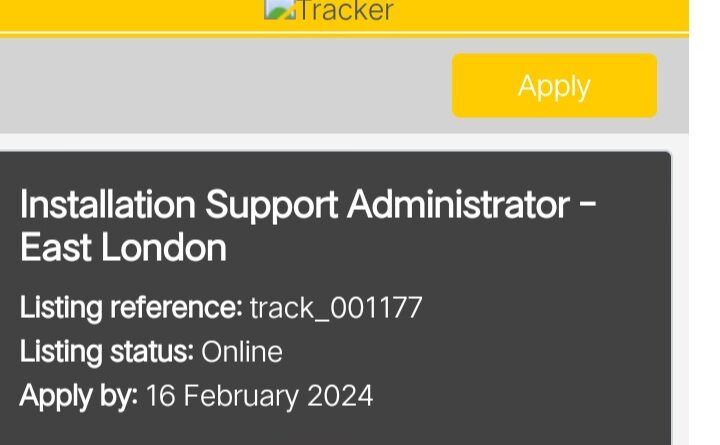Click the dark job card's empty area right of Online
The width and height of the screenshot is (720, 445).
[x=473, y=352]
